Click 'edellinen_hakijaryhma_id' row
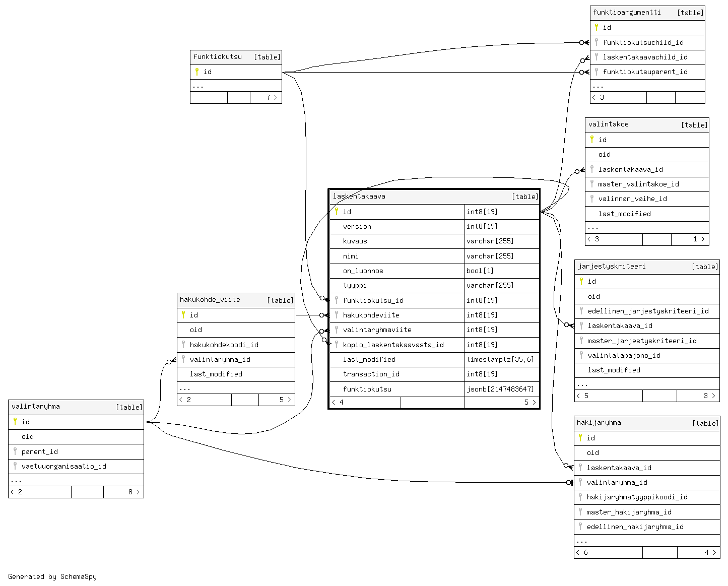 647,527
